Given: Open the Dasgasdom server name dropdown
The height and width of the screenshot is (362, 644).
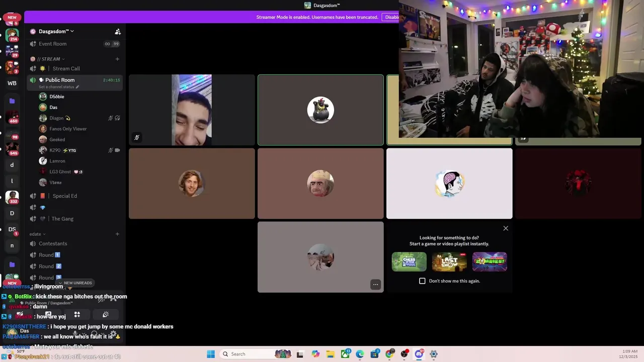Looking at the screenshot, I should point(56,31).
